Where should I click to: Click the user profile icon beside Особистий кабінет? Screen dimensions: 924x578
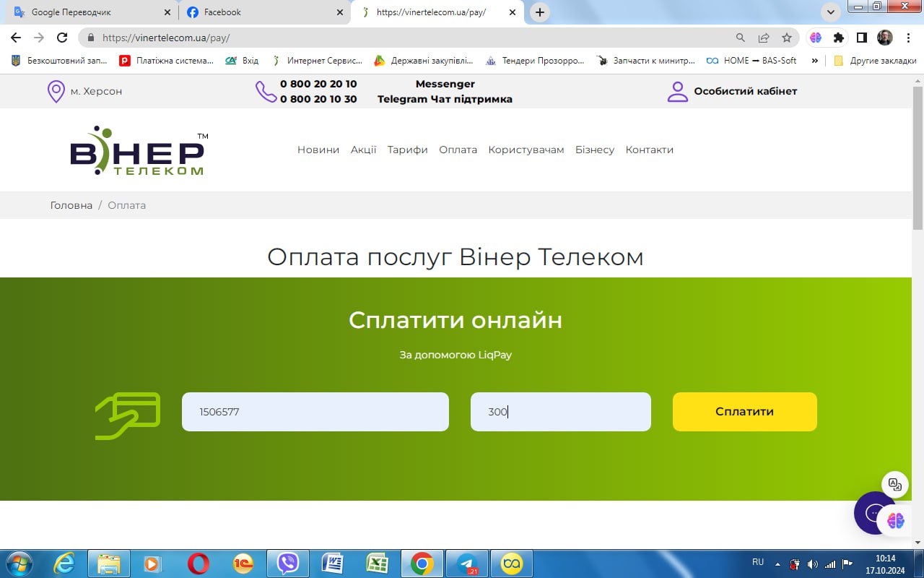tap(677, 92)
